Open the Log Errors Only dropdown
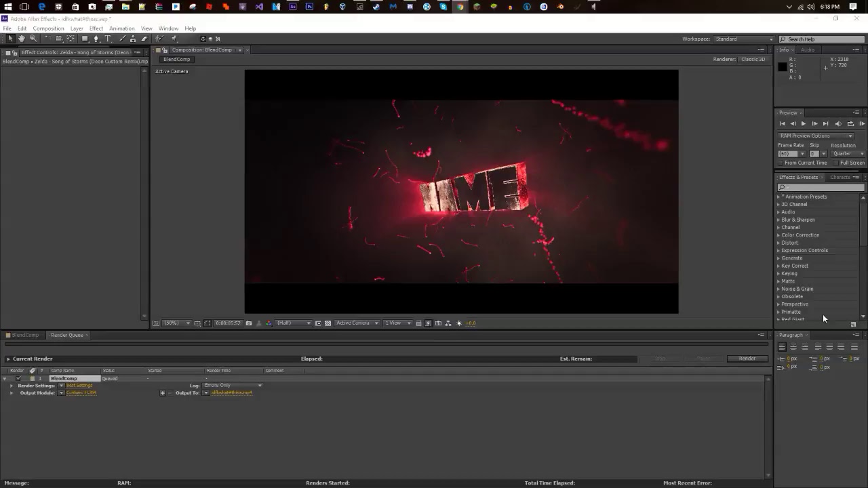 pos(233,386)
